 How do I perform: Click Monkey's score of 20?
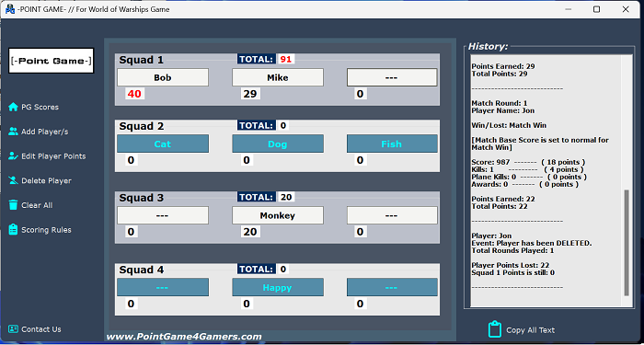click(x=250, y=232)
